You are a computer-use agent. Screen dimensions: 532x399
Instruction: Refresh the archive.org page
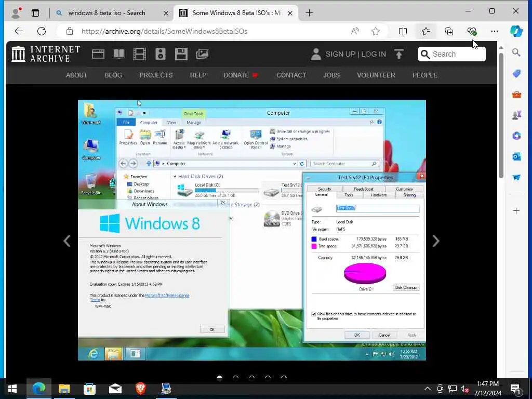42,31
